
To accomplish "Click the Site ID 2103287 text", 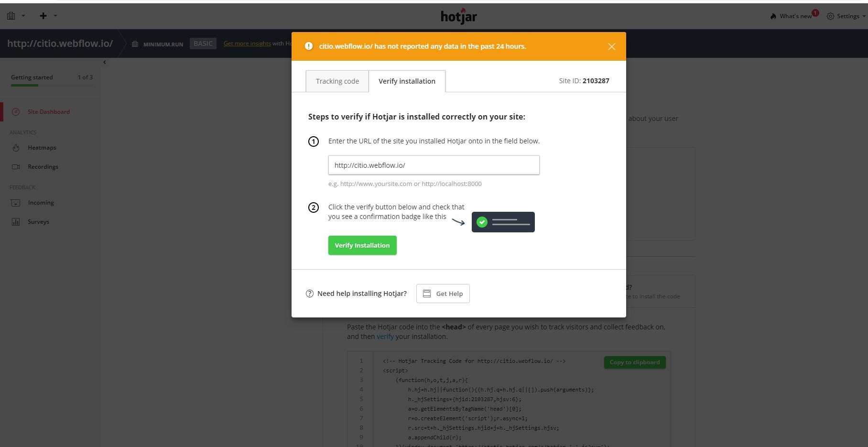I will pos(584,81).
